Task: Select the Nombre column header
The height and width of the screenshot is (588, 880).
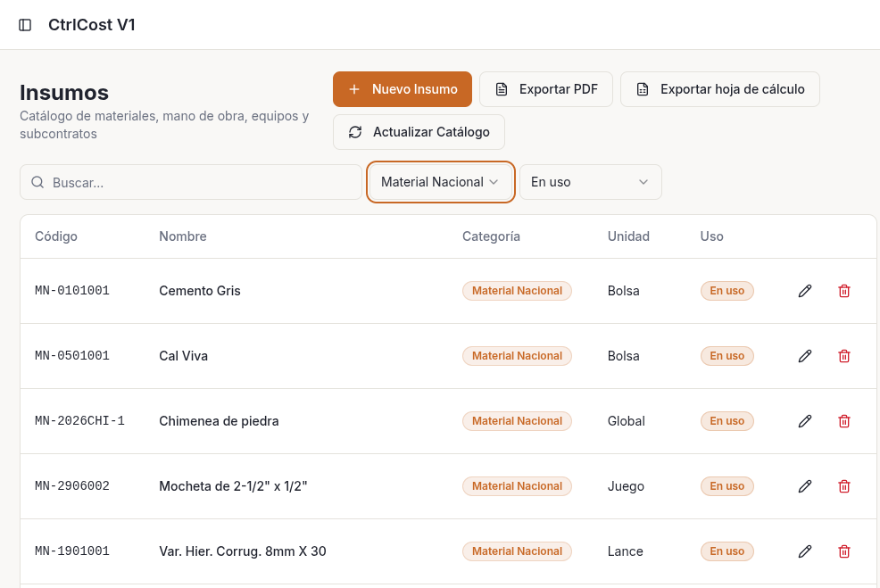Action: click(183, 236)
